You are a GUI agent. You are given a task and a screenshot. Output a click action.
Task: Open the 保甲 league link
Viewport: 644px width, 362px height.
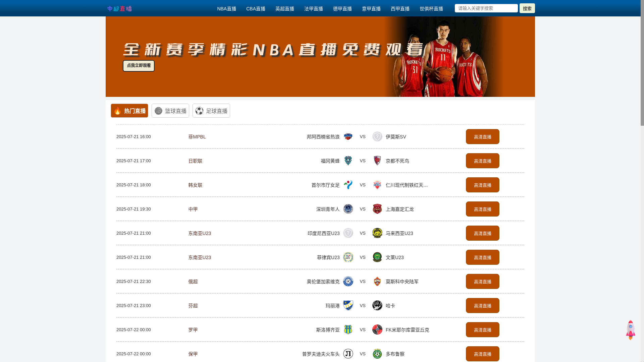[193, 354]
